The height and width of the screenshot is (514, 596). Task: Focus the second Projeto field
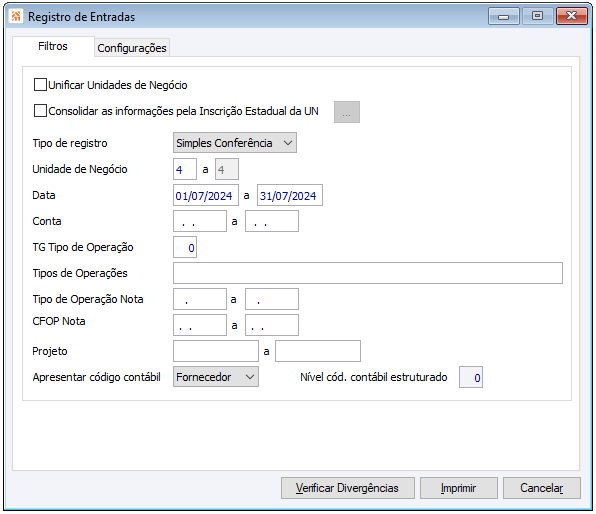318,351
